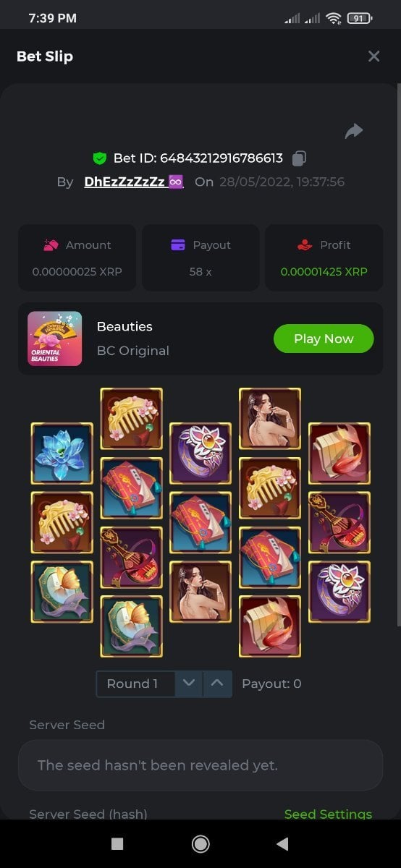Screen dimensions: 401x868
Task: Click the Server Seed field
Action: tap(200, 765)
